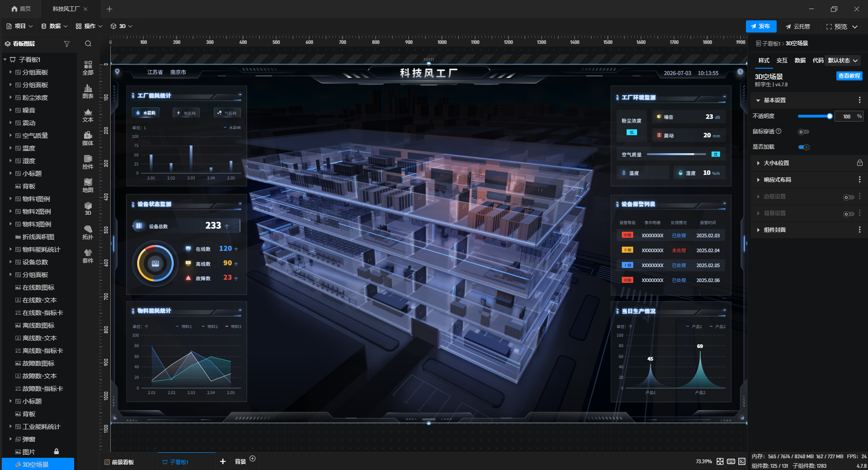Open the 套件 kit components icon
The width and height of the screenshot is (868, 470).
tap(88, 256)
